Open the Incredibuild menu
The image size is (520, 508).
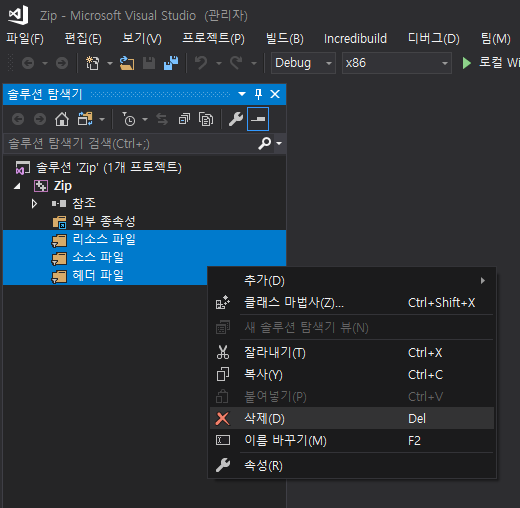[355, 39]
